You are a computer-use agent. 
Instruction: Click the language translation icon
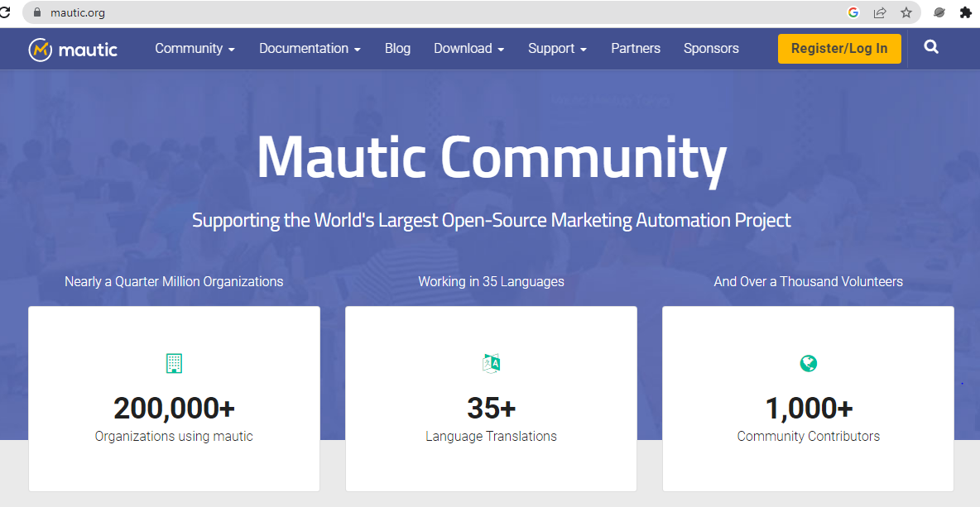tap(492, 363)
